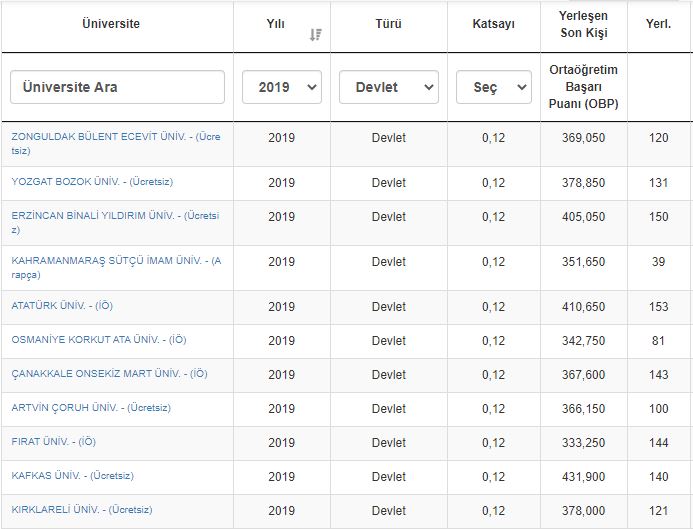
Task: Click the Yerleşen Son Kişi header
Action: (583, 24)
